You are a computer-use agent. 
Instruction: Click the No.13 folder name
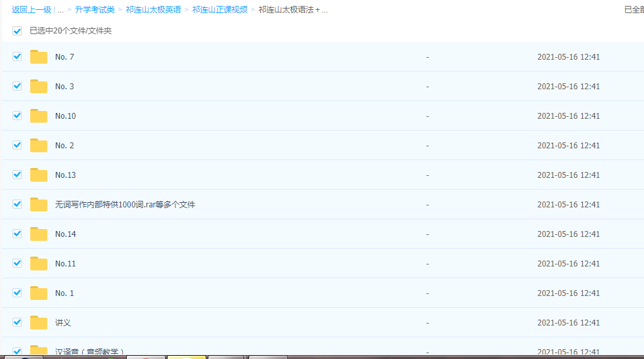tap(65, 175)
